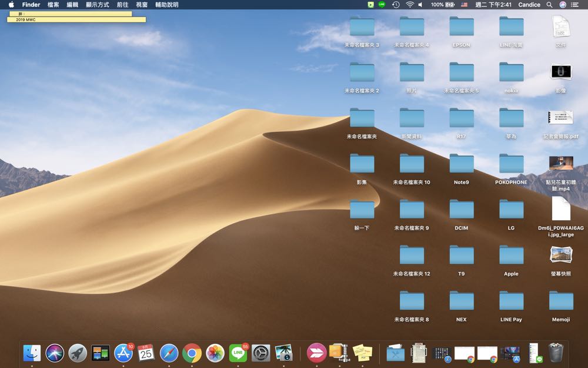Launch Safari from the Dock
The width and height of the screenshot is (588, 368).
[169, 353]
